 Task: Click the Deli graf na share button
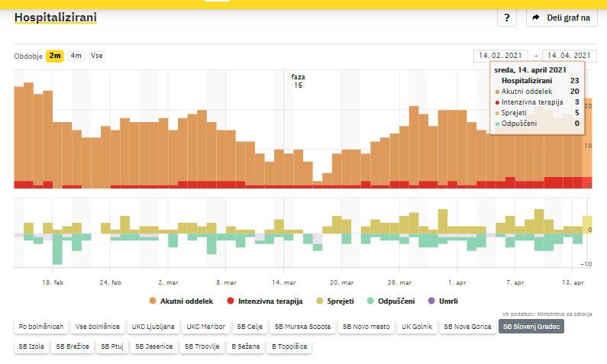(562, 18)
